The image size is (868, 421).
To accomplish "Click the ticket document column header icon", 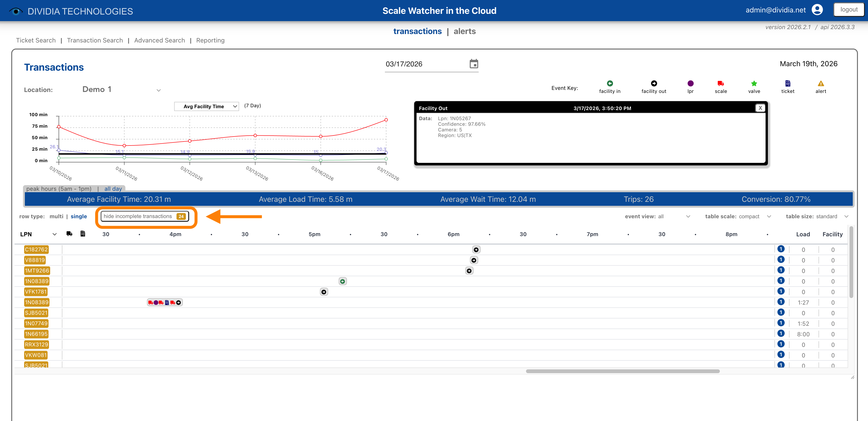I will (83, 234).
